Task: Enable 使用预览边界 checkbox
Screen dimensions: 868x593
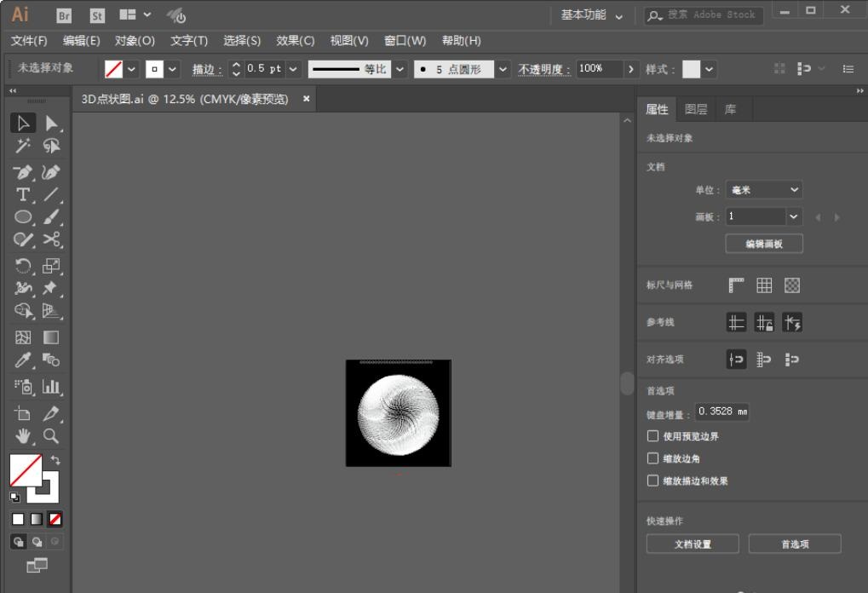Action: coord(653,436)
